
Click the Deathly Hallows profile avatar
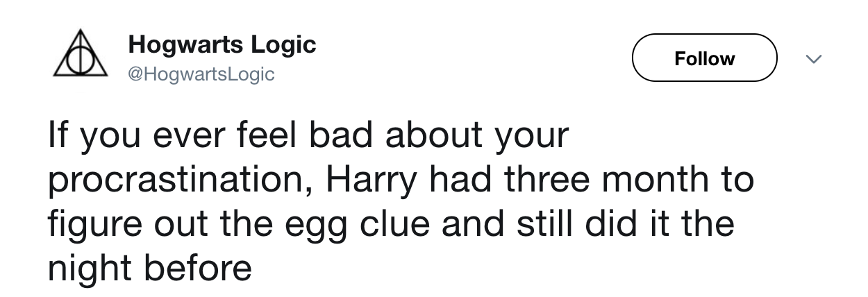coord(81,56)
